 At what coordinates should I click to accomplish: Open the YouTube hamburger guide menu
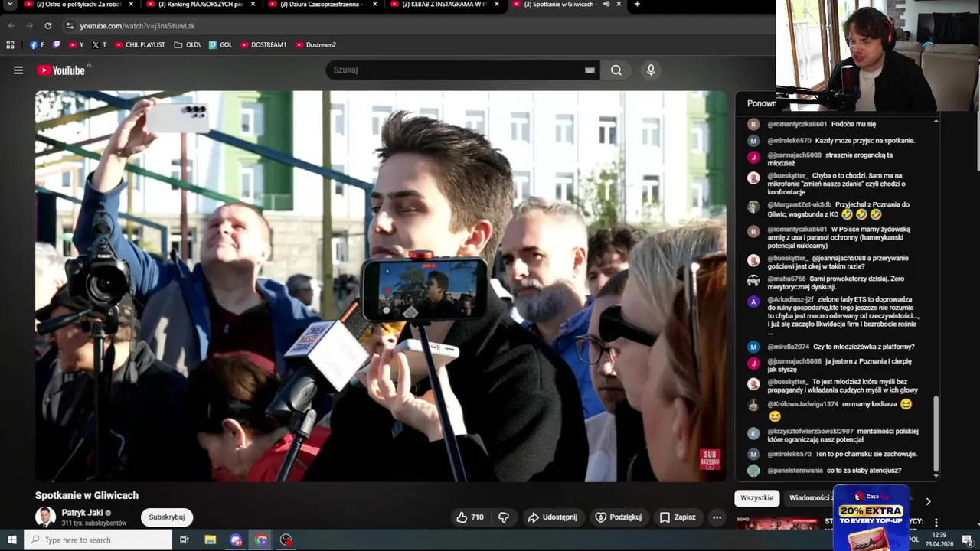[x=18, y=70]
